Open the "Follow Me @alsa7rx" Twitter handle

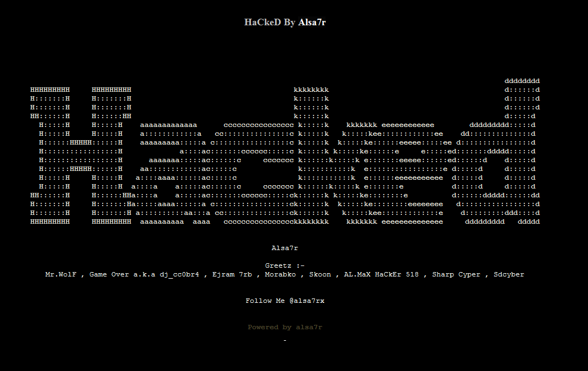click(284, 301)
